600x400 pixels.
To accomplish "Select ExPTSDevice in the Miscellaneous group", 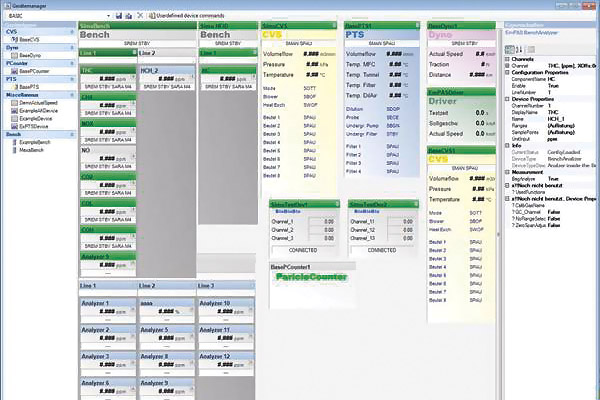I will (x=37, y=128).
